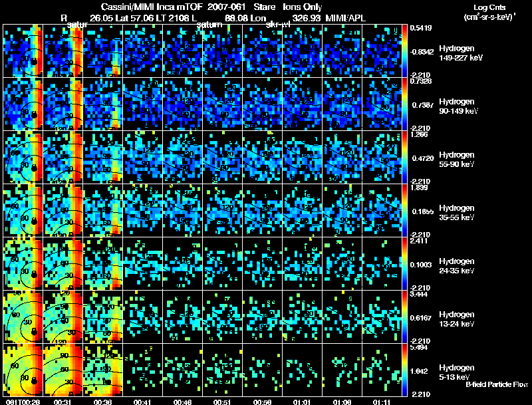
Task: Click the 01:06 time label
Action: [342, 402]
